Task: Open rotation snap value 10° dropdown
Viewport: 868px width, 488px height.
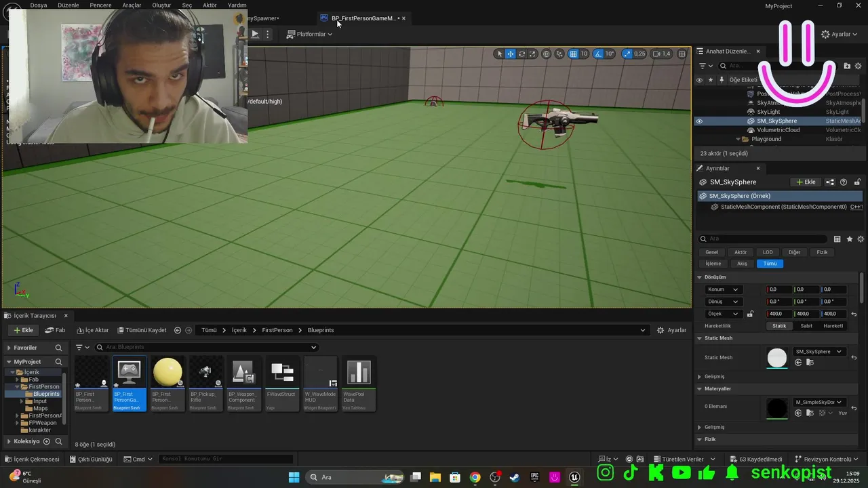Action: [x=610, y=54]
